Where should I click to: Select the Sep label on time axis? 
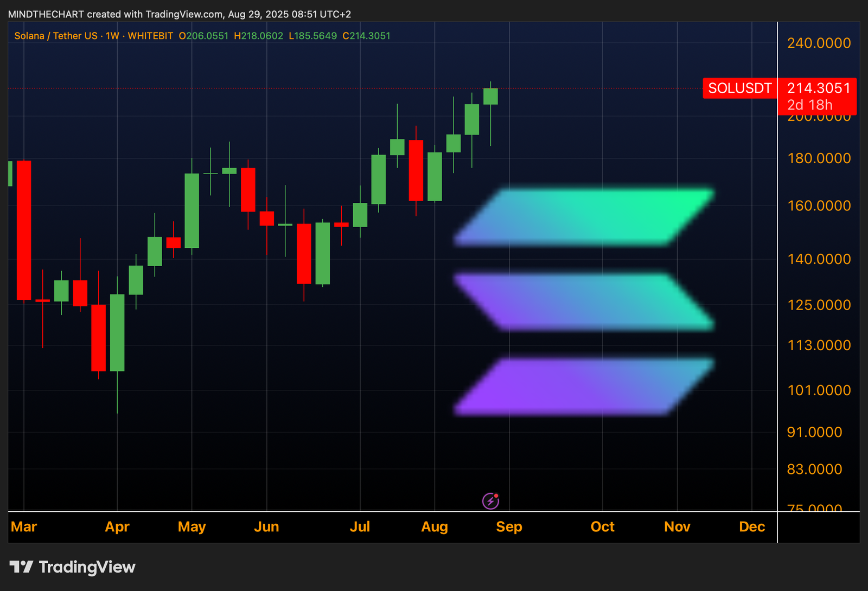509,526
